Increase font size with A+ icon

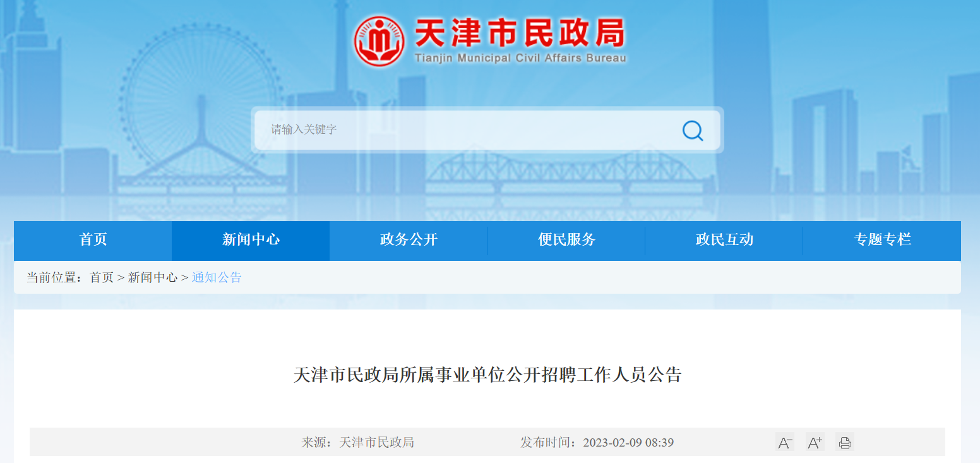click(x=815, y=442)
